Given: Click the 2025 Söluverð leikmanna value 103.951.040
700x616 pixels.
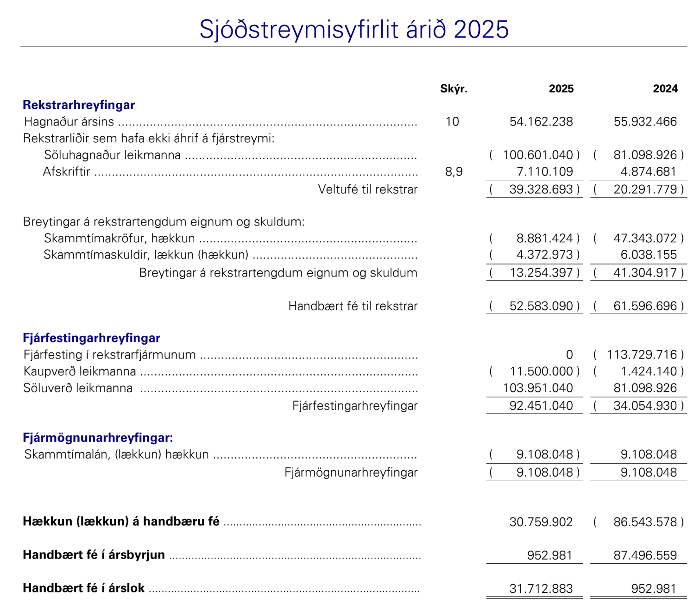Looking at the screenshot, I should pos(538,388).
